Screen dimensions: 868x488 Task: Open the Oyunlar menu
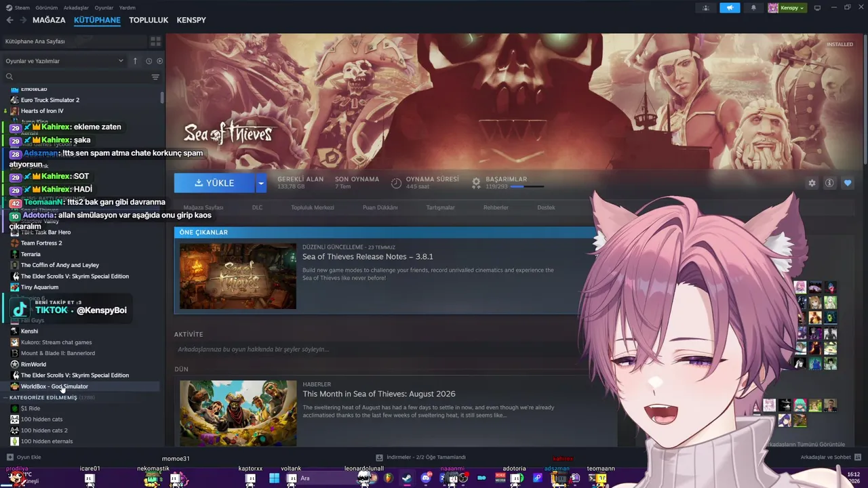point(104,7)
